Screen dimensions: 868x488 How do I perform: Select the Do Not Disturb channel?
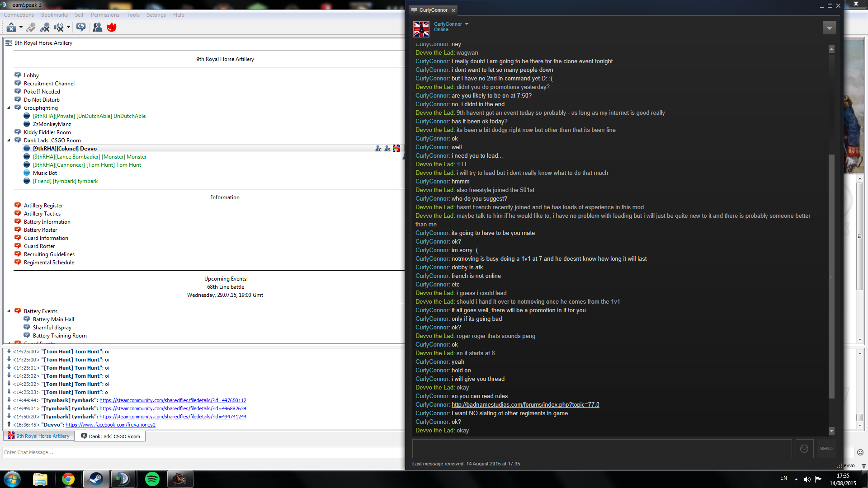[42, 100]
